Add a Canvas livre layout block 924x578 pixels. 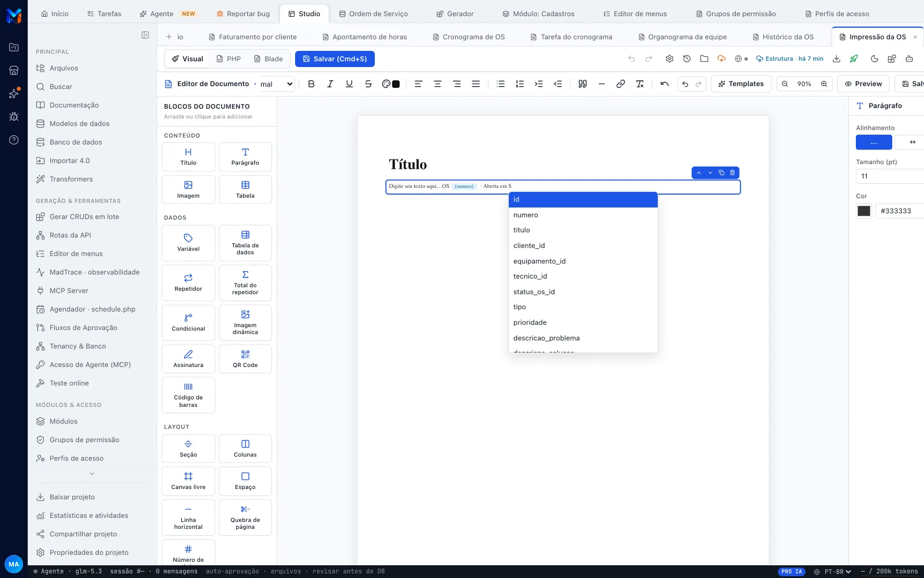[x=188, y=481]
